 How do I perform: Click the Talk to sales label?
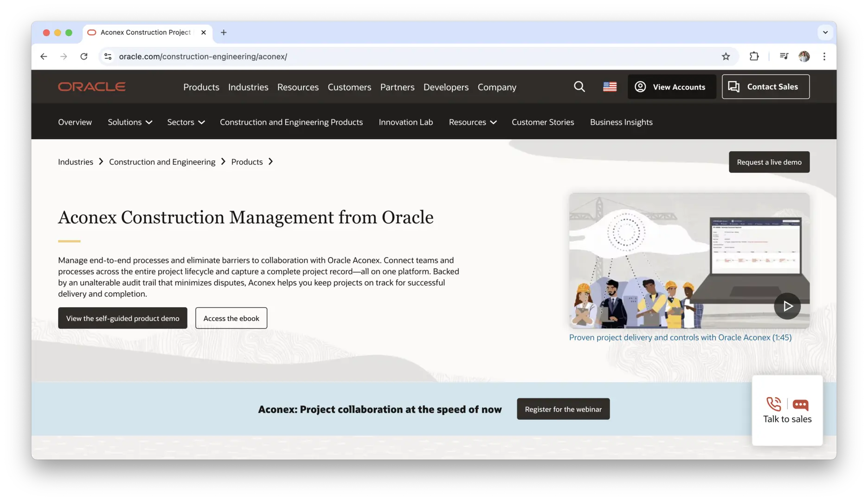(x=787, y=419)
